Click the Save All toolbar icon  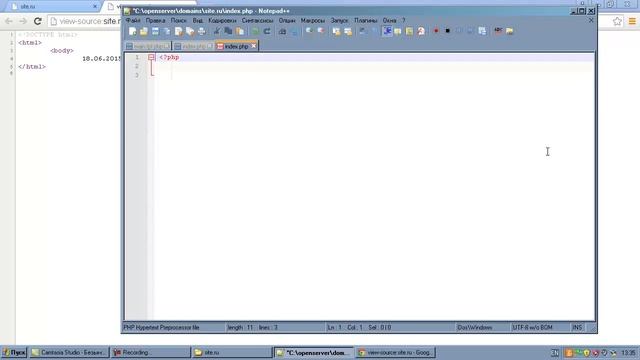(x=167, y=31)
